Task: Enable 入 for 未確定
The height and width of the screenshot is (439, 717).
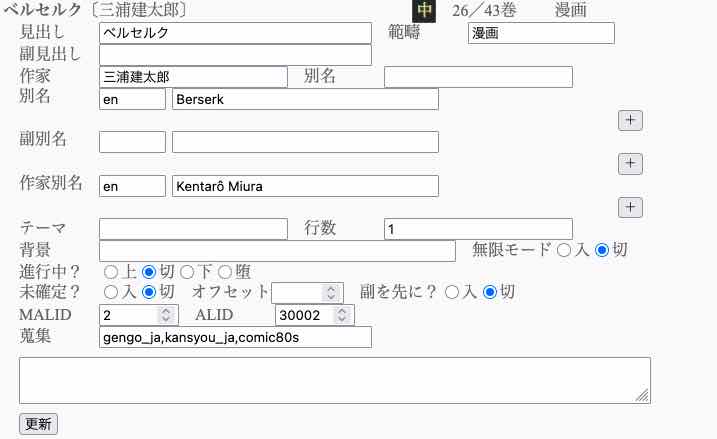Action: coord(111,292)
